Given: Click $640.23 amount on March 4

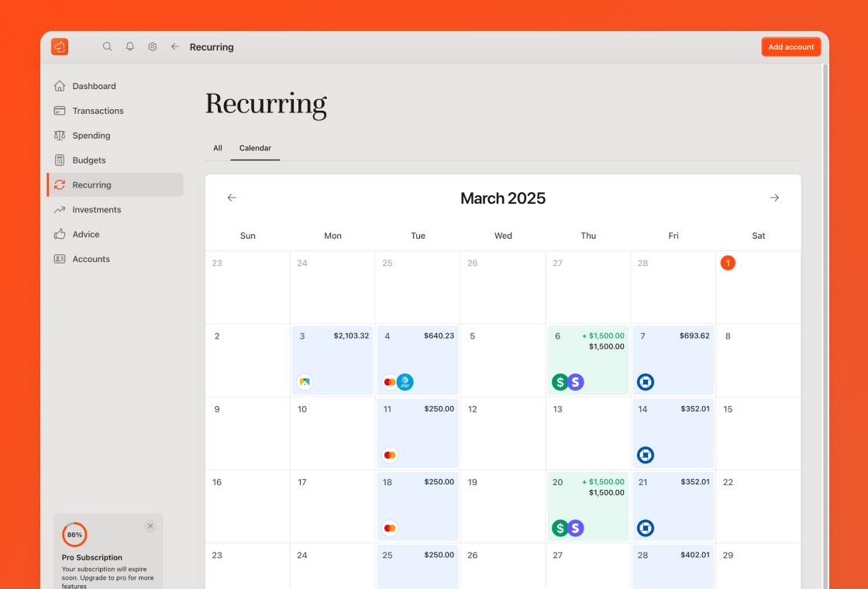Looking at the screenshot, I should pyautogui.click(x=439, y=336).
